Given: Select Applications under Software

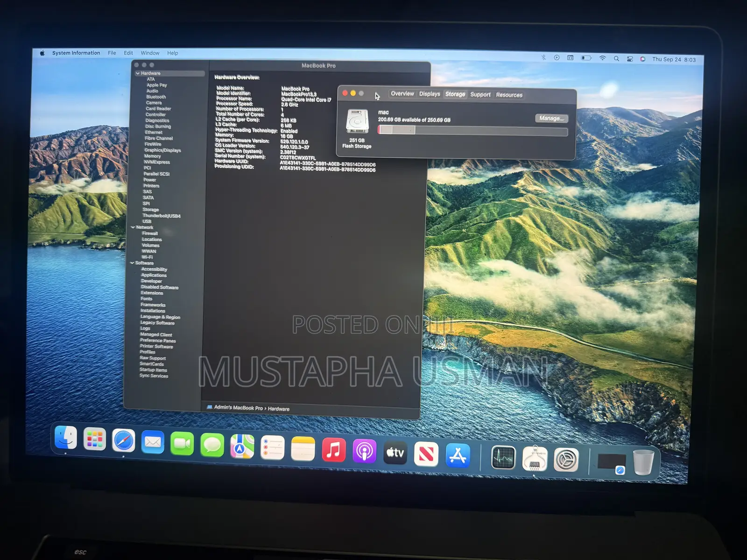Looking at the screenshot, I should [154, 275].
